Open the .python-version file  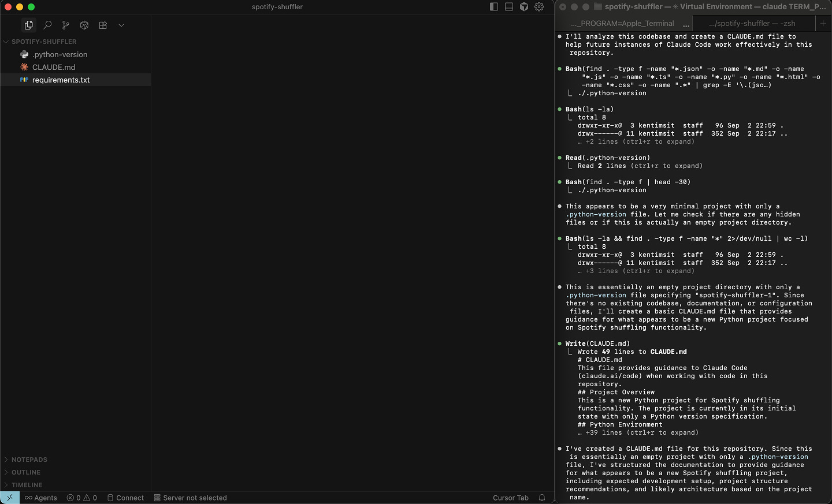point(60,54)
